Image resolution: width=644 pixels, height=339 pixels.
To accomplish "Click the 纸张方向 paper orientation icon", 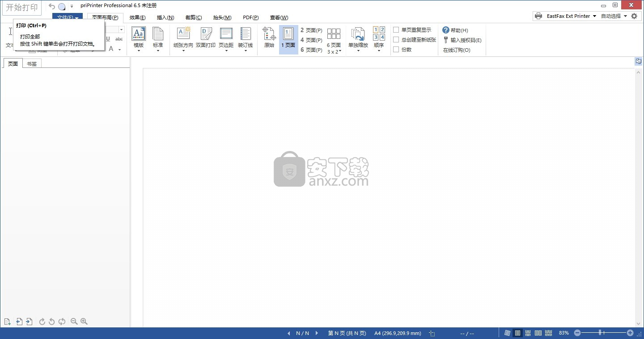I will pos(183,34).
